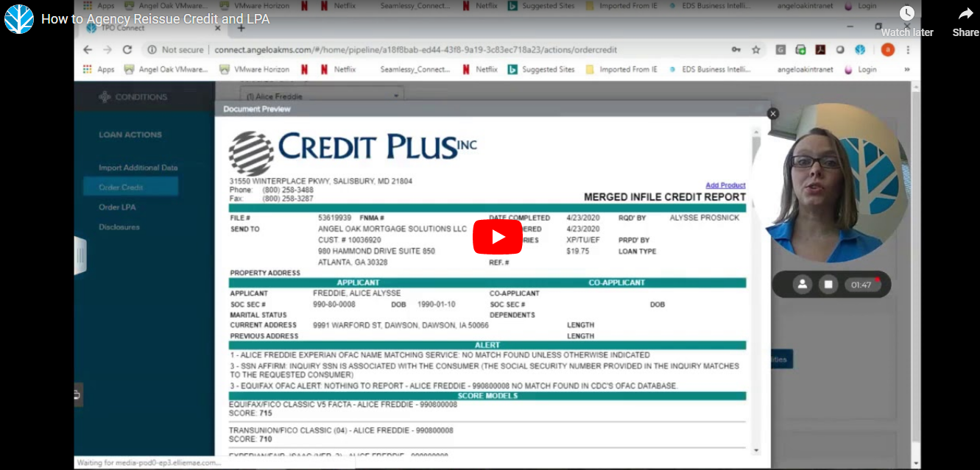Click the saved passwords key icon
980x470 pixels.
[x=736, y=50]
